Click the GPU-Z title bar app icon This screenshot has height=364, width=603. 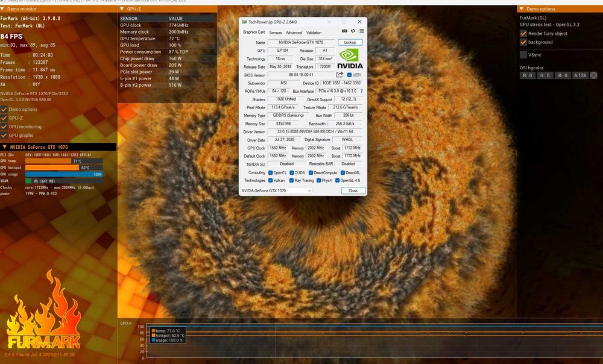(244, 22)
